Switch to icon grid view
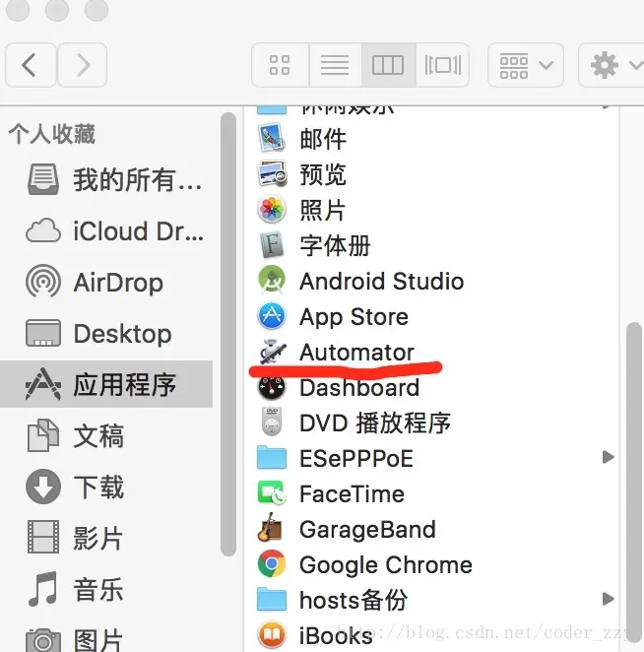Image resolution: width=644 pixels, height=652 pixels. tap(281, 65)
